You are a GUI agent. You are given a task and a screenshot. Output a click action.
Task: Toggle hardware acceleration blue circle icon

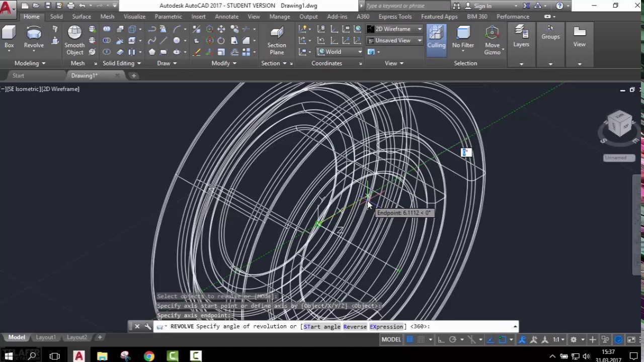pyautogui.click(x=618, y=339)
